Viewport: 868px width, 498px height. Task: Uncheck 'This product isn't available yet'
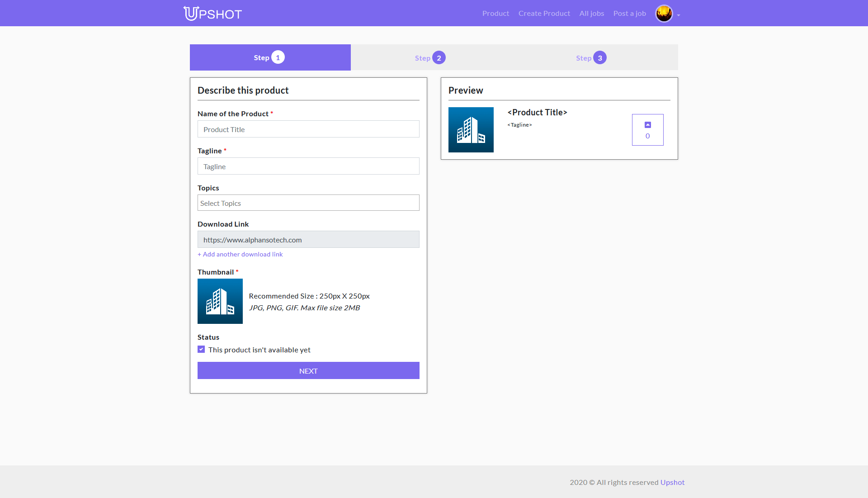click(201, 349)
